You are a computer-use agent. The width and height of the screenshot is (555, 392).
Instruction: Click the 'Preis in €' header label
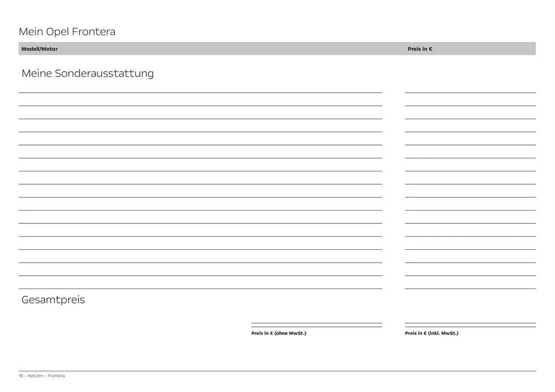(420, 49)
